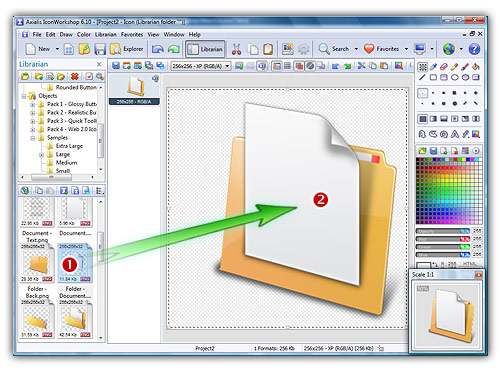Toggle the Librarian panel button

[x=205, y=49]
